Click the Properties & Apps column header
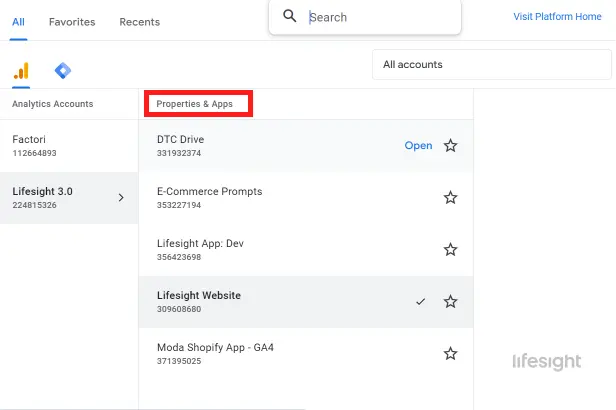The image size is (616, 410). [x=194, y=104]
